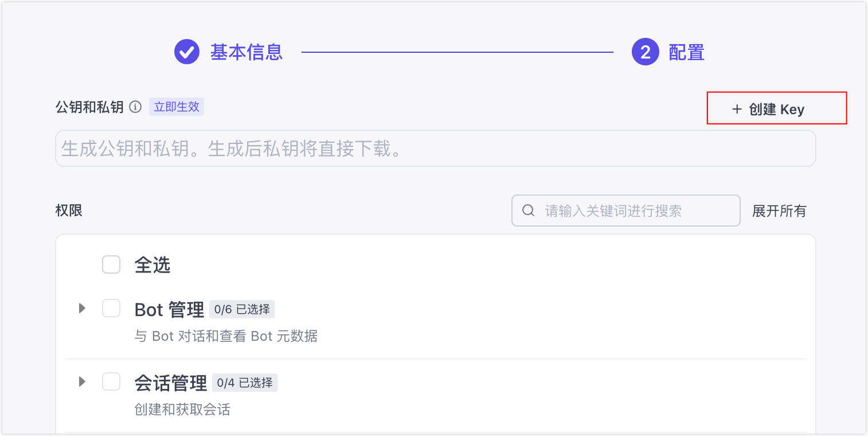This screenshot has width=868, height=436.
Task: Click the 公钥和私钥 label
Action: click(x=89, y=107)
